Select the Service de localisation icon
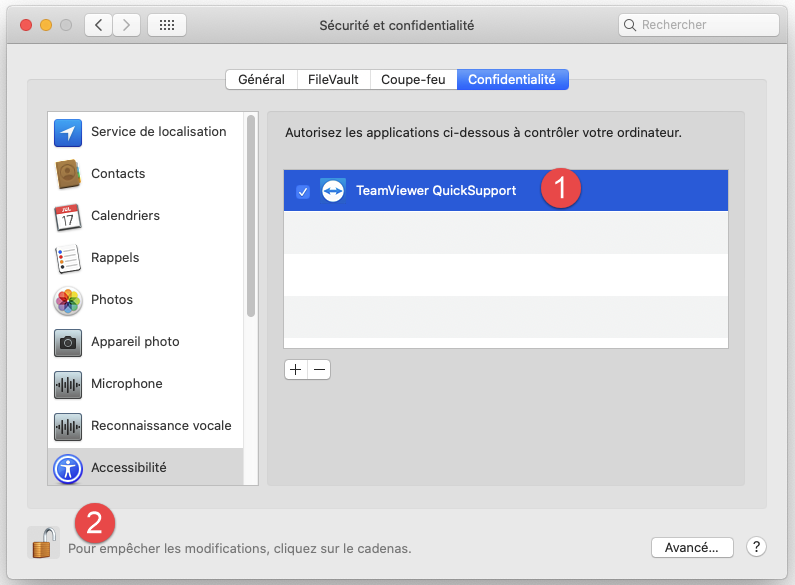 68,132
